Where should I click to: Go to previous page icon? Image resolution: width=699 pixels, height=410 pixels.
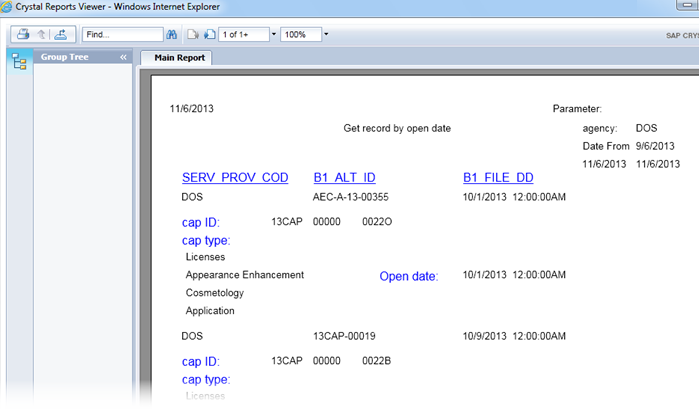[193, 34]
